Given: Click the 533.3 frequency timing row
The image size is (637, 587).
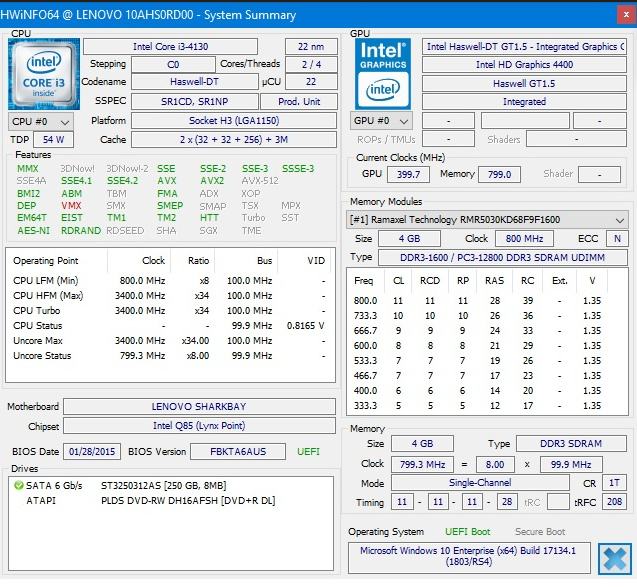Looking at the screenshot, I should click(x=487, y=361).
